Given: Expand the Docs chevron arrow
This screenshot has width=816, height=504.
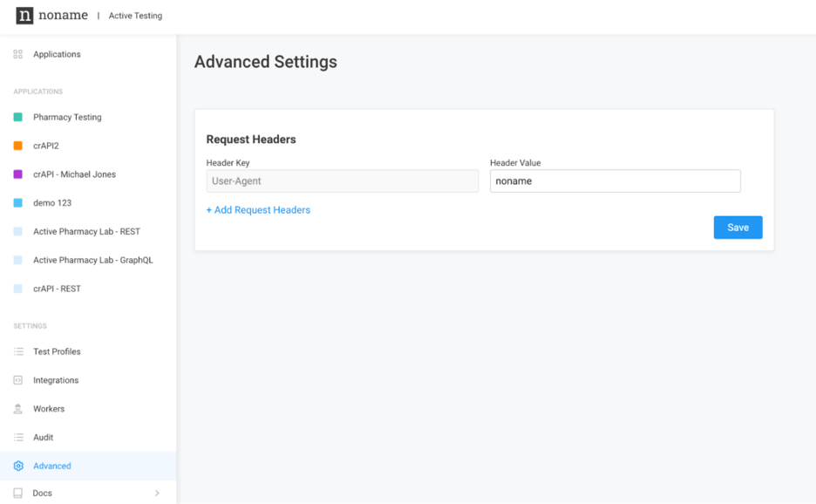Looking at the screenshot, I should coord(157,494).
